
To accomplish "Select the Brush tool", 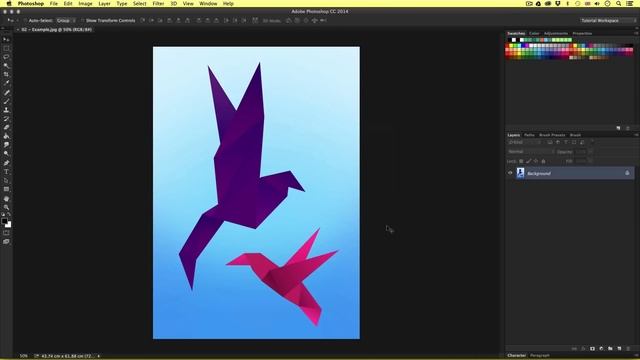I will tap(6, 101).
